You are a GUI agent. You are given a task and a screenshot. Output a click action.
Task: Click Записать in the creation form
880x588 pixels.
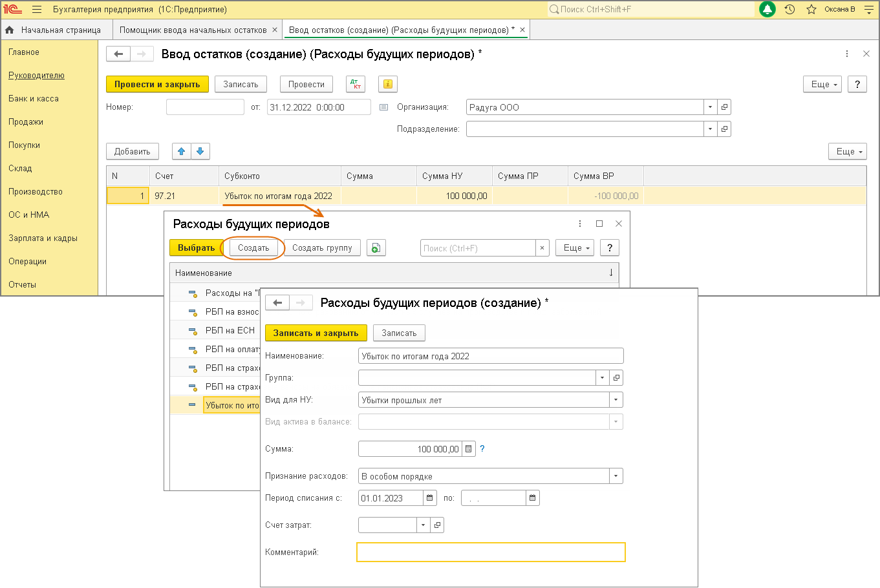(399, 333)
